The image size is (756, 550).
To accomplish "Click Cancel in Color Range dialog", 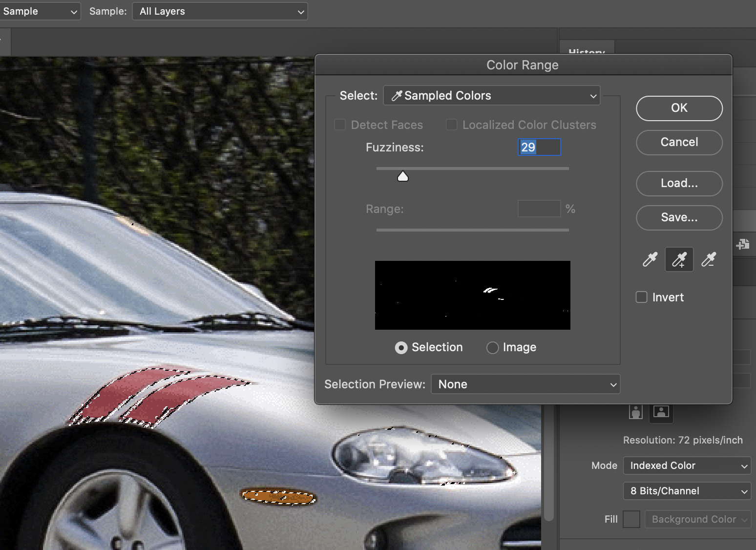I will [x=679, y=142].
